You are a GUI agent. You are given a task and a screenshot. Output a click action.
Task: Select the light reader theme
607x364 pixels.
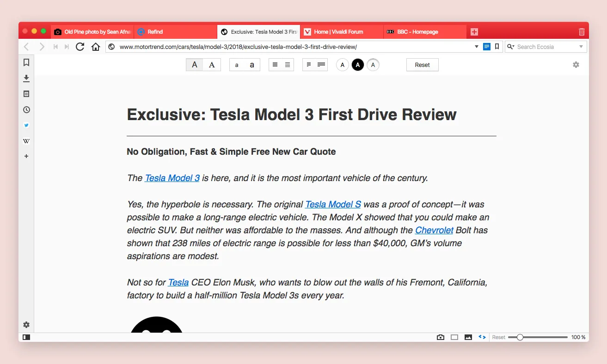tap(342, 65)
